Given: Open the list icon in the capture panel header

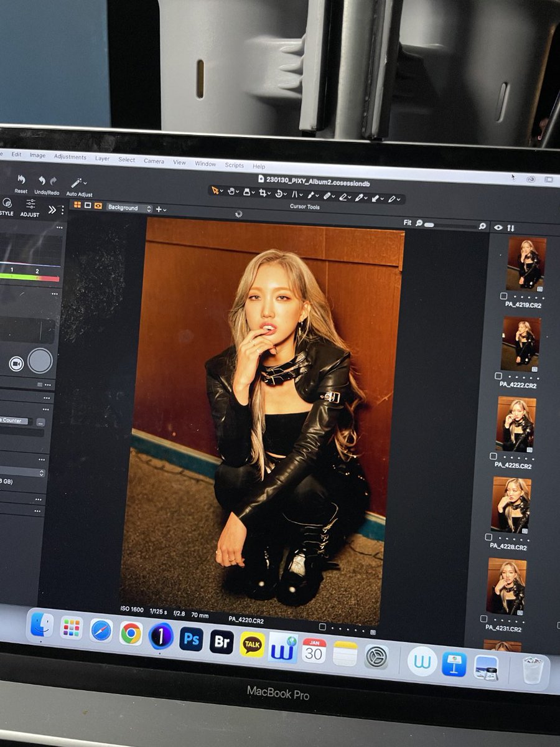Looking at the screenshot, I should coord(40,385).
